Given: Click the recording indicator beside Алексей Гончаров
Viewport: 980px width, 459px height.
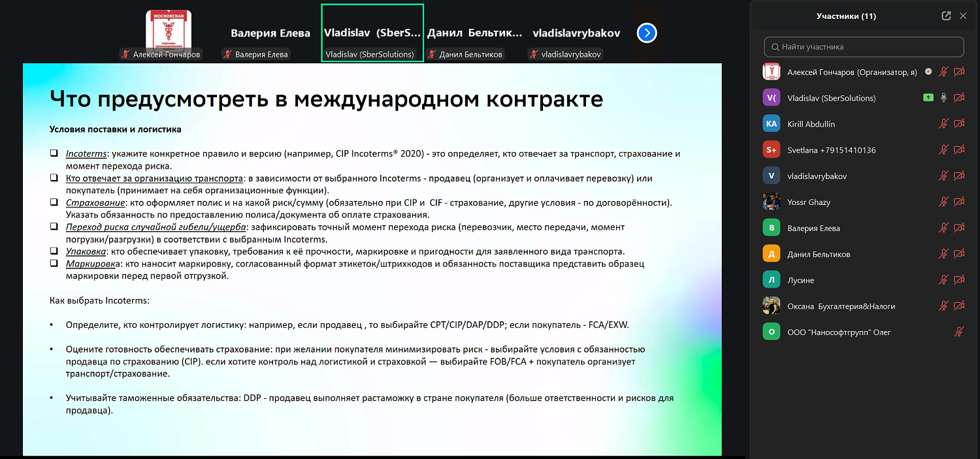Looking at the screenshot, I should [928, 72].
